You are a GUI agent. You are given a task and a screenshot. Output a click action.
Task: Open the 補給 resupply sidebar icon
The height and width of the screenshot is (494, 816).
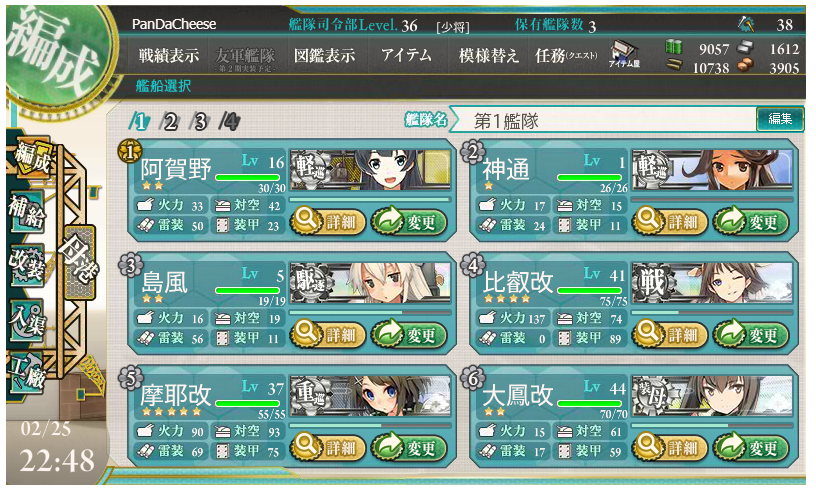tap(26, 211)
